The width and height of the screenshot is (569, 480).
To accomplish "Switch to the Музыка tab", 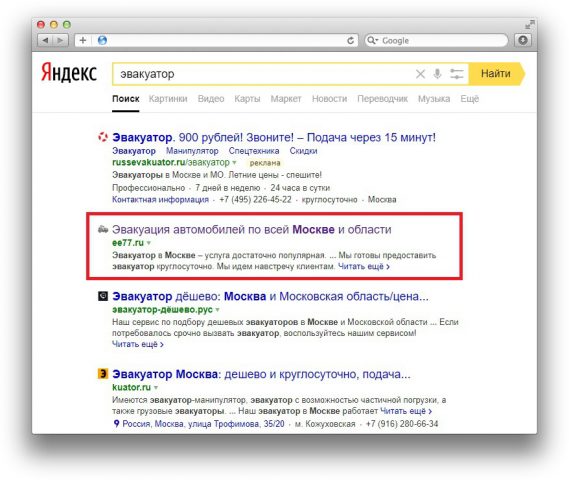I will pyautogui.click(x=434, y=99).
